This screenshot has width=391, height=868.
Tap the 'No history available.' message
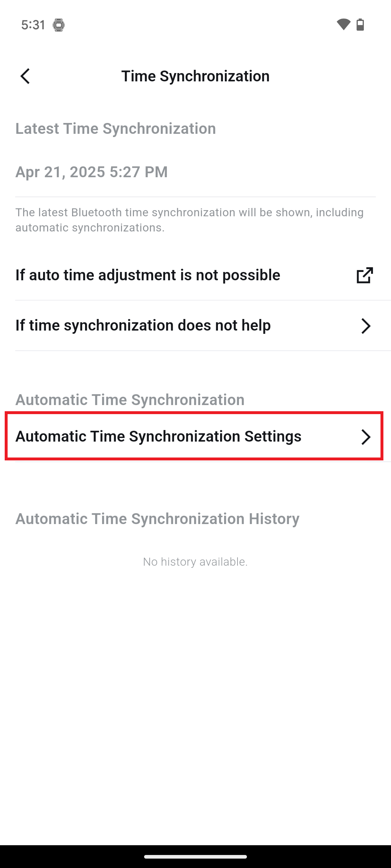click(x=195, y=562)
